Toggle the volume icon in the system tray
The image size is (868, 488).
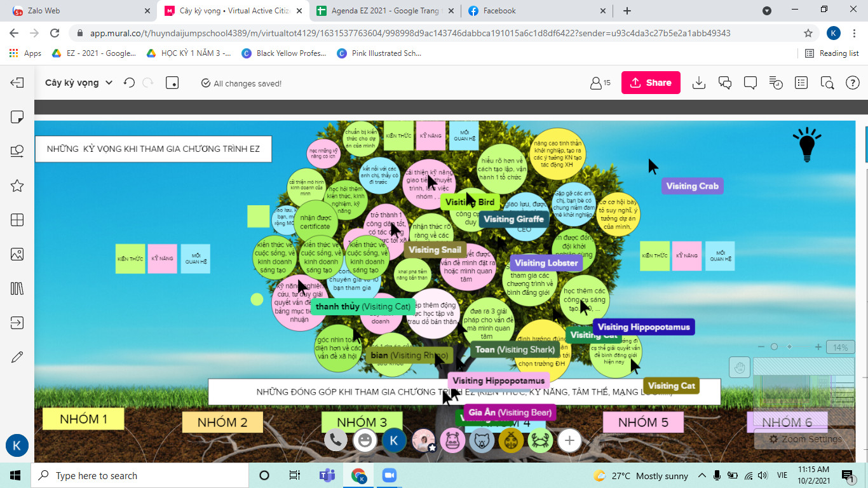[x=762, y=475]
